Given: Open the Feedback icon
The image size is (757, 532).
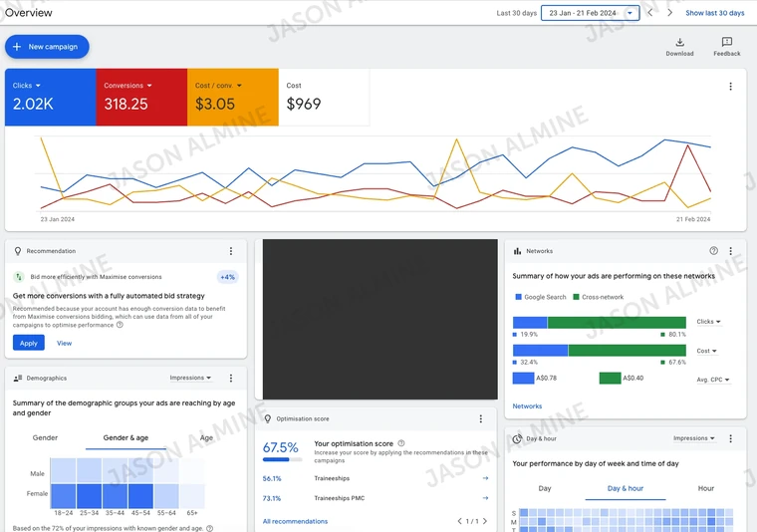Looking at the screenshot, I should [726, 47].
